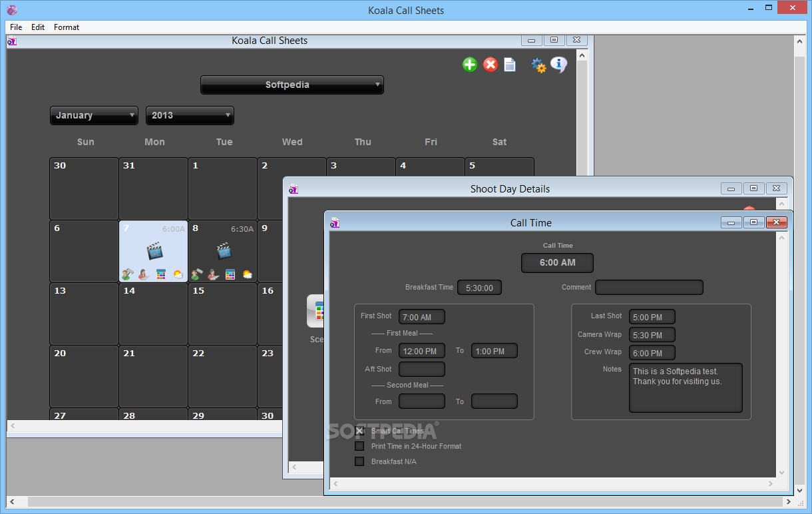The height and width of the screenshot is (514, 812).
Task: Click the clapperboard icon on day 7
Action: coord(154,251)
